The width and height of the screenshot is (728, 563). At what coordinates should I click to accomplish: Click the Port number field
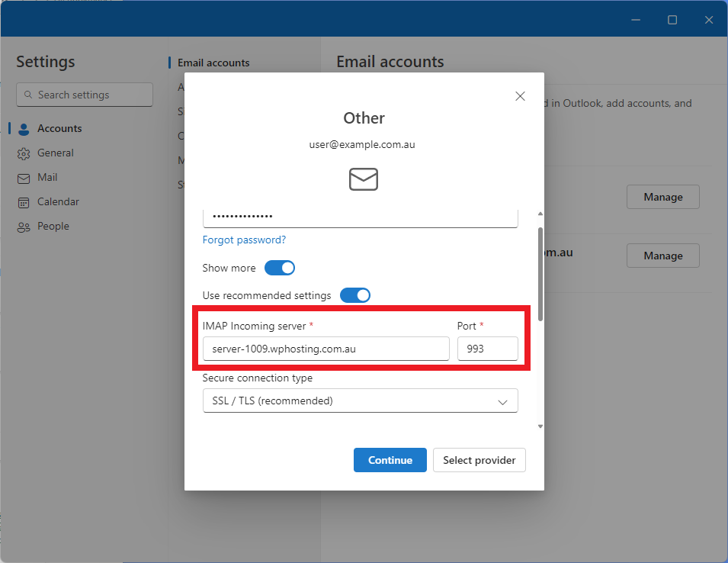[x=487, y=349]
